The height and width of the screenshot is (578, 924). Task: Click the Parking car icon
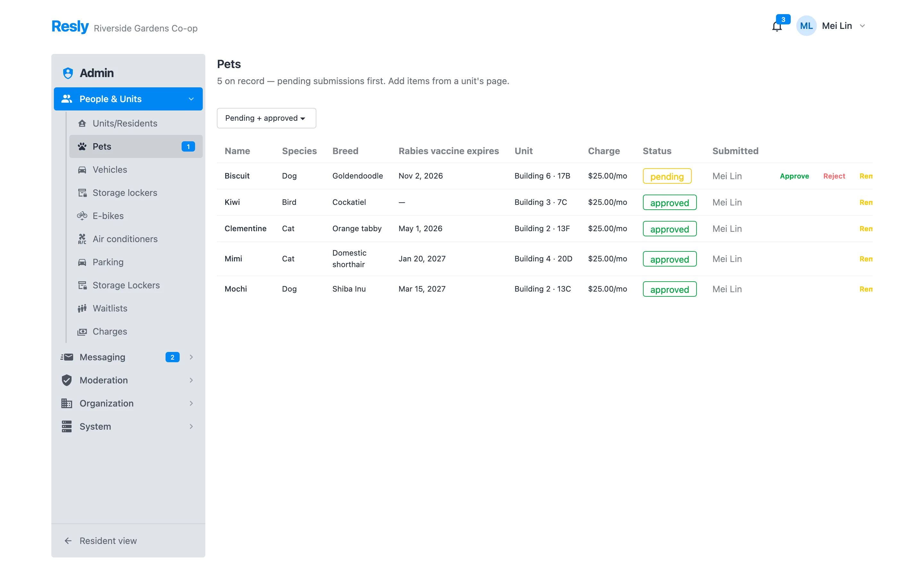coord(82,262)
